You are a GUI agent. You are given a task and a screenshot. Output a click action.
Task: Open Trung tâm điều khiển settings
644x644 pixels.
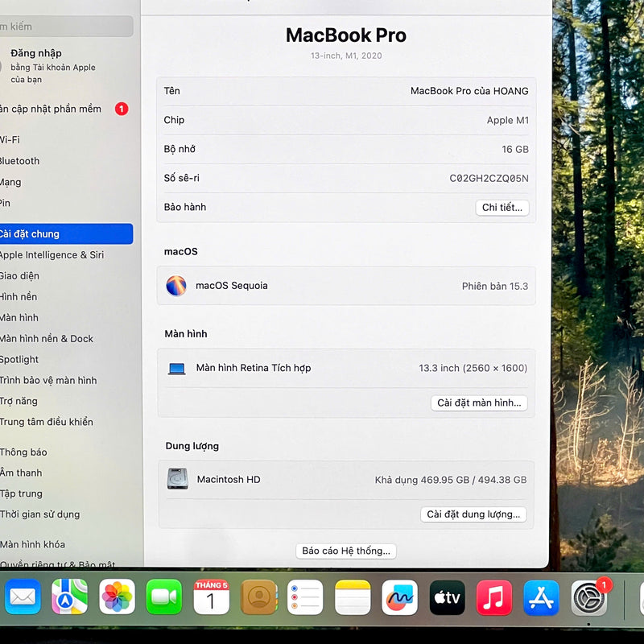pos(47,422)
